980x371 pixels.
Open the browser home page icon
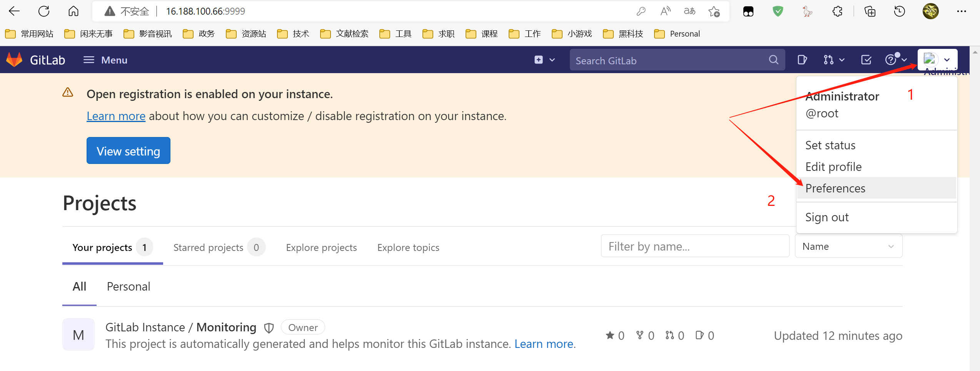pyautogui.click(x=73, y=11)
